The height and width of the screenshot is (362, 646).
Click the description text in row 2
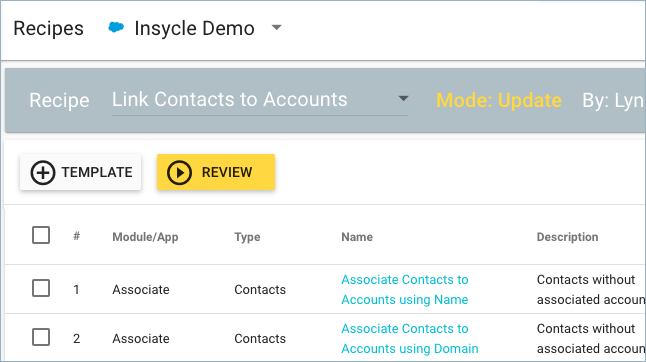(591, 339)
